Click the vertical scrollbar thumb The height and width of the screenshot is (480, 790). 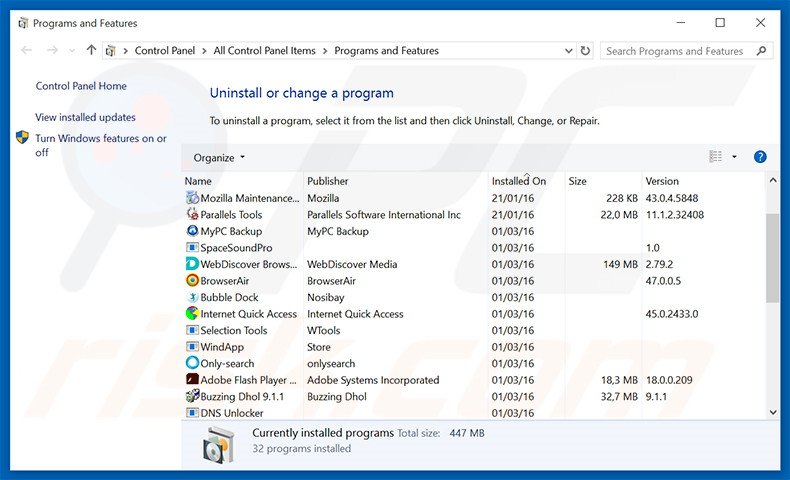click(773, 258)
